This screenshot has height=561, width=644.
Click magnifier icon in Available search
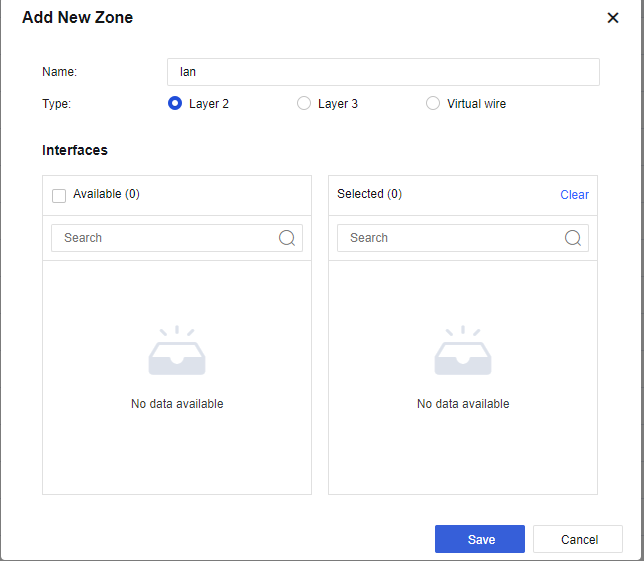point(287,238)
